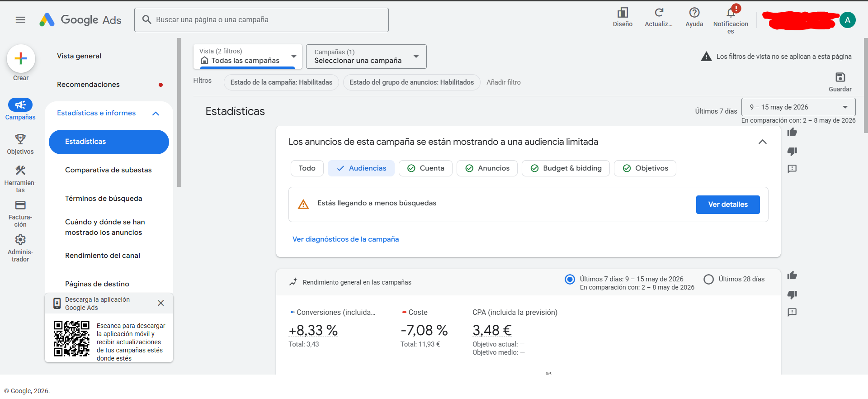
Task: Close the Google Ads app download banner
Action: click(x=161, y=303)
